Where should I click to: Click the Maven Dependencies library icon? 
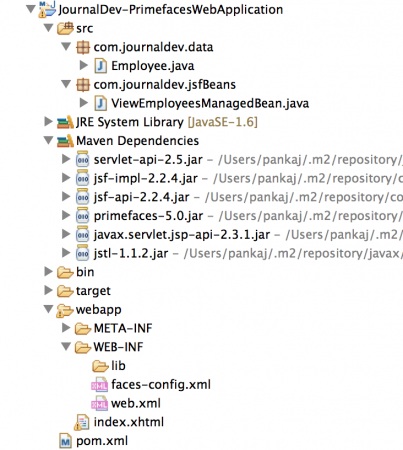(x=65, y=141)
